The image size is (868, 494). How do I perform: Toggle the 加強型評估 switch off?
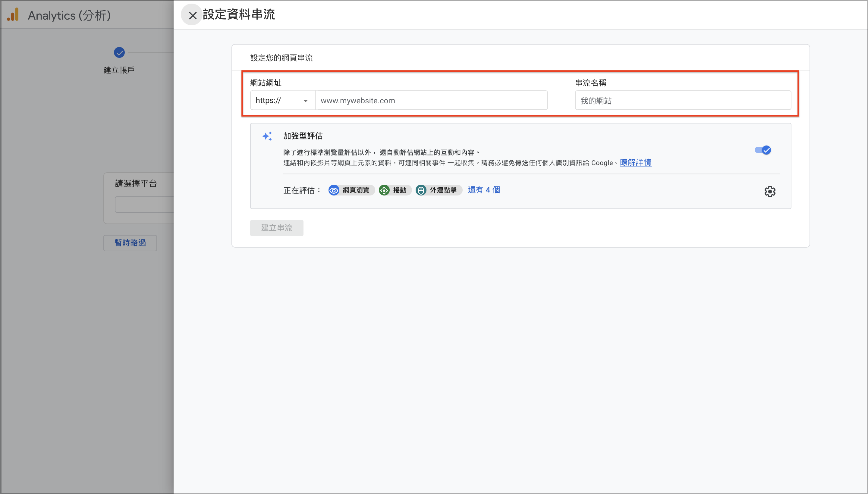pyautogui.click(x=763, y=150)
